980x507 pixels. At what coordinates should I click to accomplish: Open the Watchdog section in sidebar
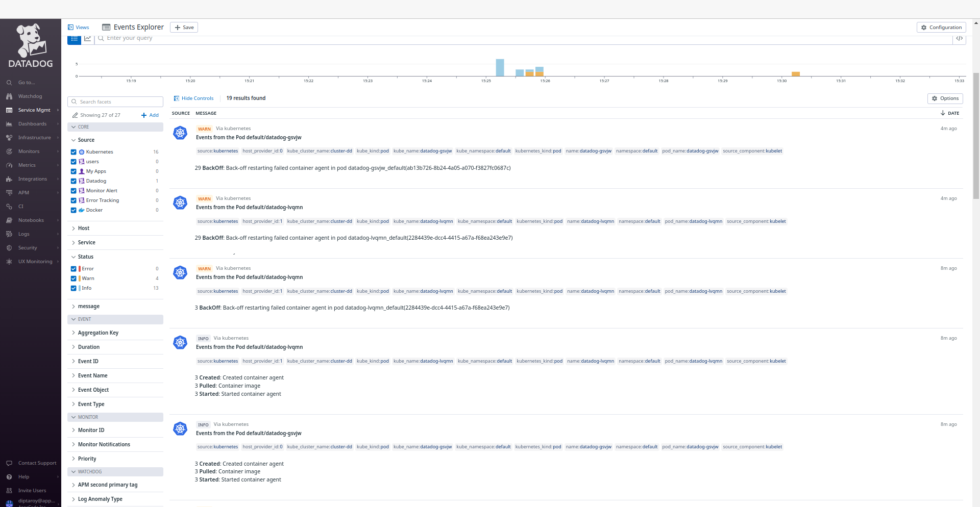pyautogui.click(x=29, y=96)
